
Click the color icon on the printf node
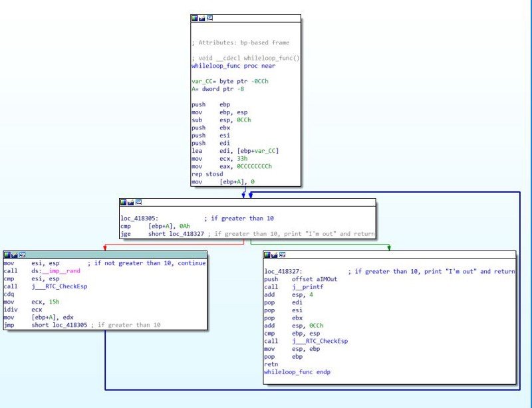267,255
